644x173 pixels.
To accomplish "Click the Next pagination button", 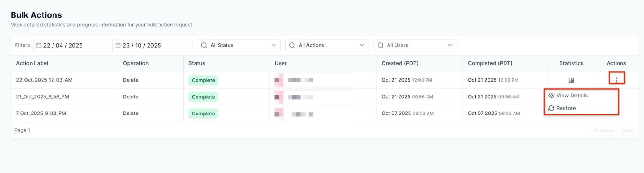I will tap(627, 130).
